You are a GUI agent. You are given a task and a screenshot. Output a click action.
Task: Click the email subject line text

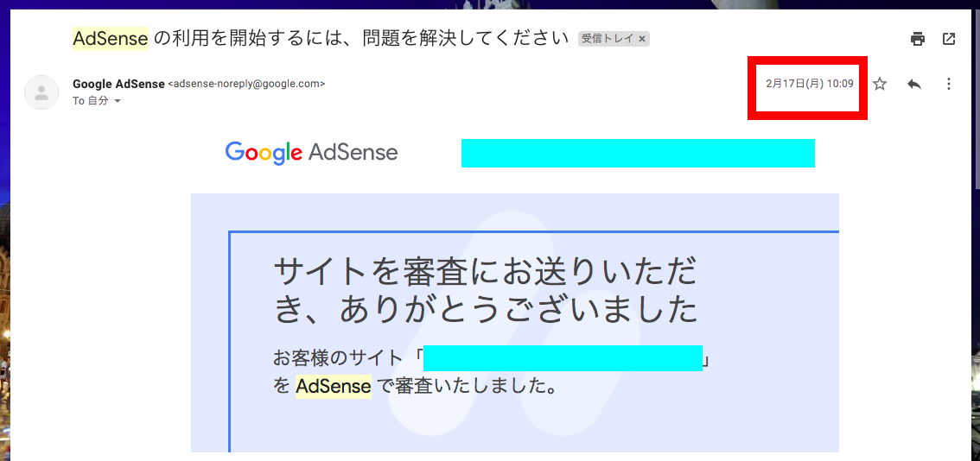[320, 39]
